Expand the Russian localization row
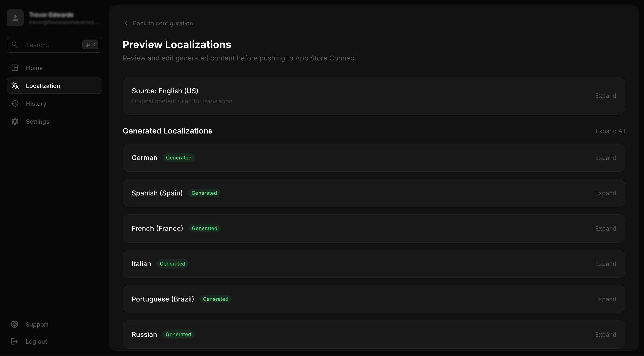644x356 pixels. [605, 334]
